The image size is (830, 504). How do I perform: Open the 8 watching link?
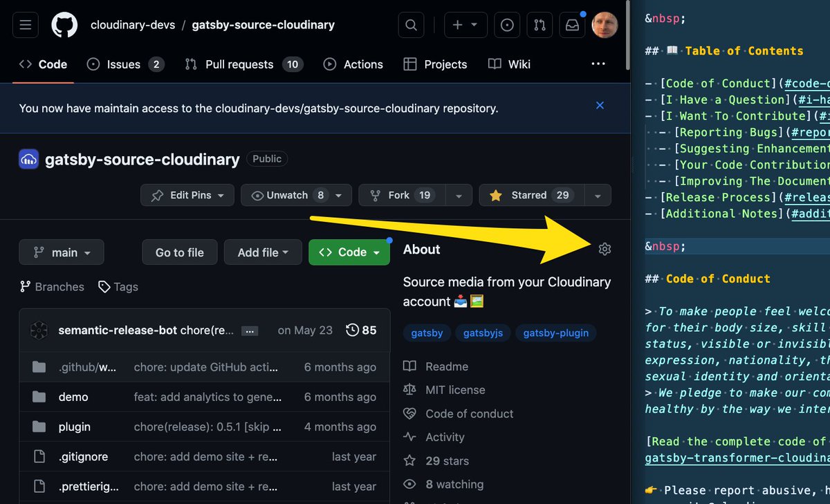point(444,484)
